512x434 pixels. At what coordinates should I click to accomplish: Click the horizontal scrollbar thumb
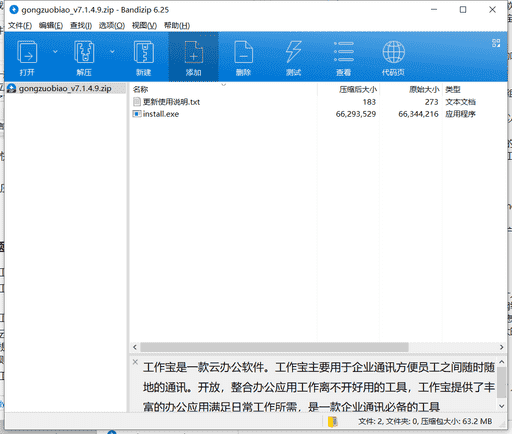[x=274, y=347]
